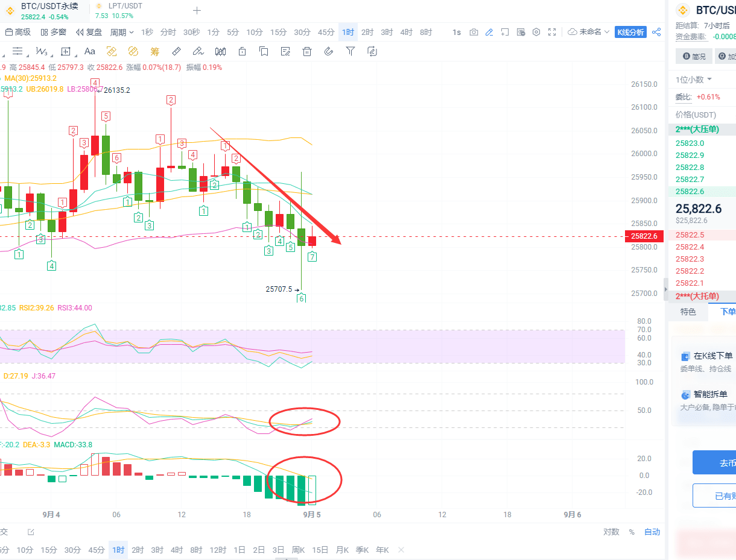The image size is (736, 560).
Task: Select 2时 in bottom timeframe bar
Action: (x=138, y=550)
